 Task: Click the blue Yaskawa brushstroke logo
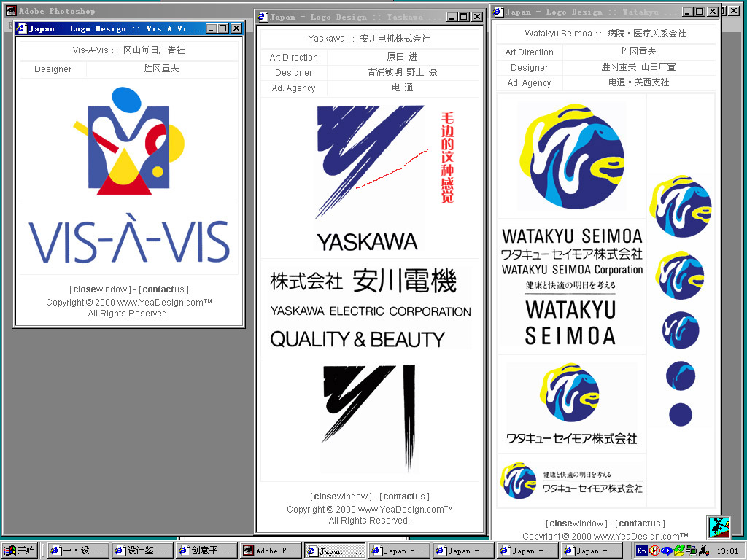click(x=369, y=162)
